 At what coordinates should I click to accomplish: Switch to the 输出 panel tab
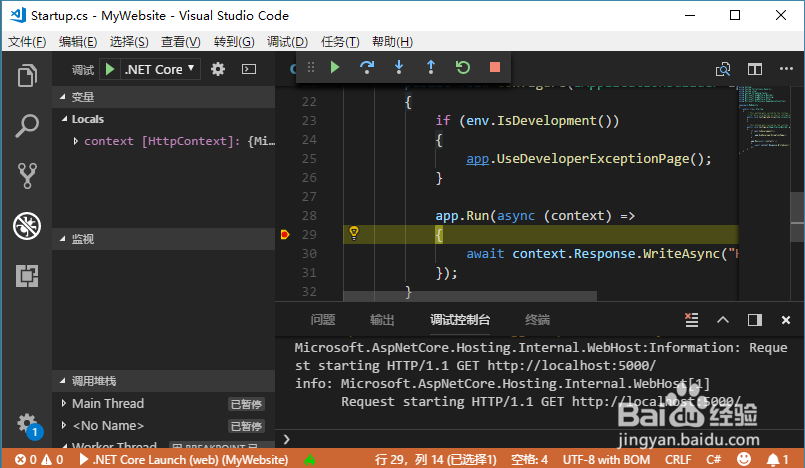click(x=382, y=320)
